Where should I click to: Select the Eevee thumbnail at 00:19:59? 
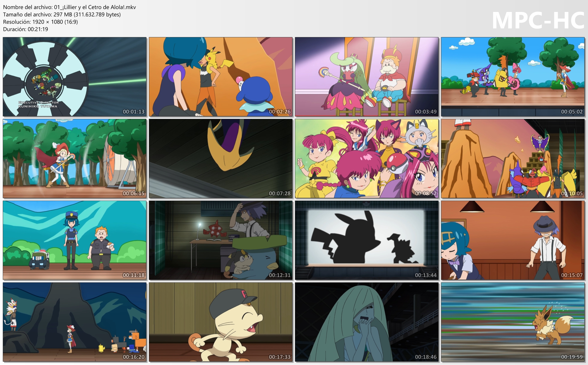point(513,322)
